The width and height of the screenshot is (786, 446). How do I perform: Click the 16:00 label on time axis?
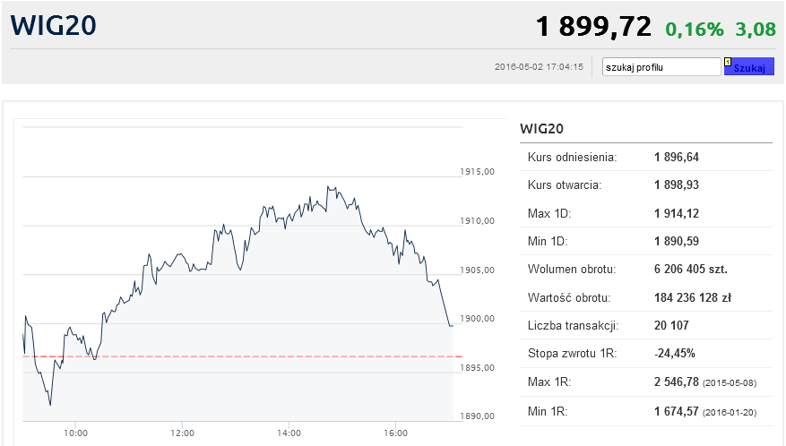pyautogui.click(x=396, y=433)
